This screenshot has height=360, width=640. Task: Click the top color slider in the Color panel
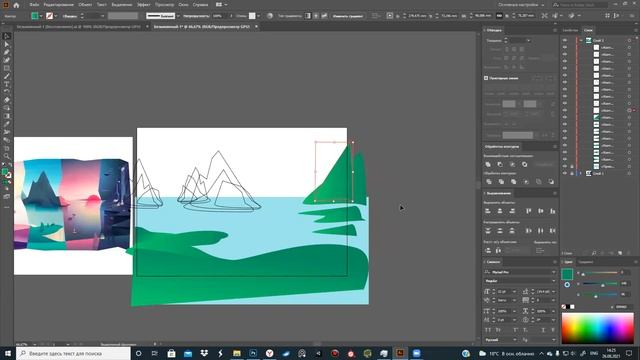point(600,272)
